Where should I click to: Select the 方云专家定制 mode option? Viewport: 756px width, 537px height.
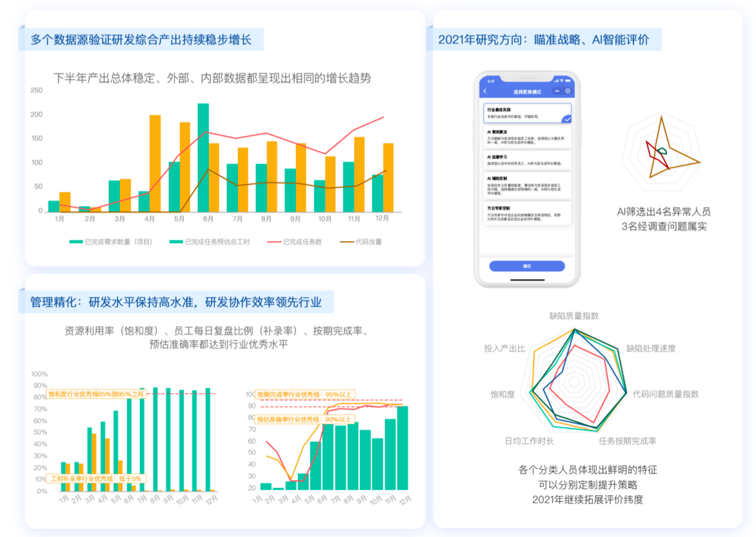[x=527, y=213]
